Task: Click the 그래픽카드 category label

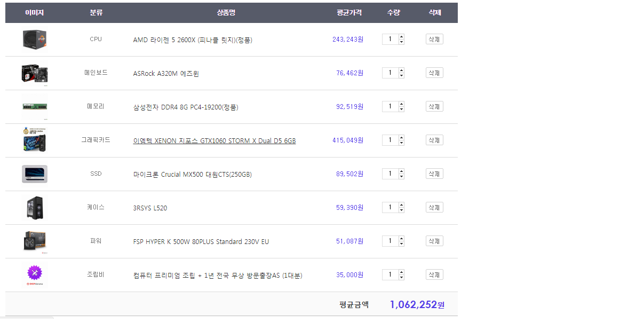Action: tap(96, 140)
